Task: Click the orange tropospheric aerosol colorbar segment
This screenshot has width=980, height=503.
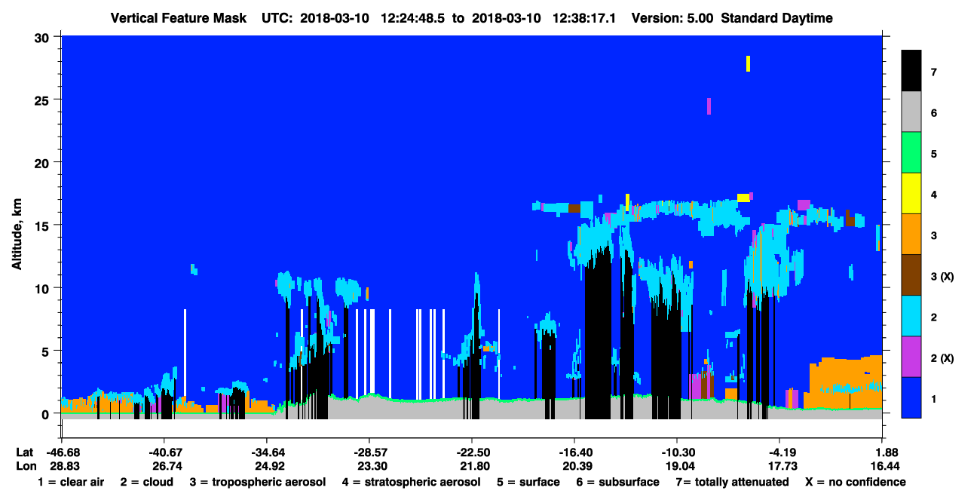Action: click(x=911, y=235)
